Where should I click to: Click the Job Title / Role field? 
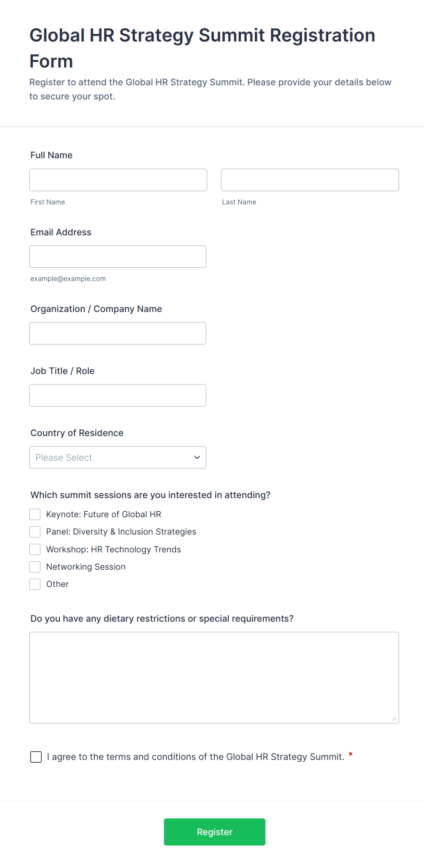(118, 395)
